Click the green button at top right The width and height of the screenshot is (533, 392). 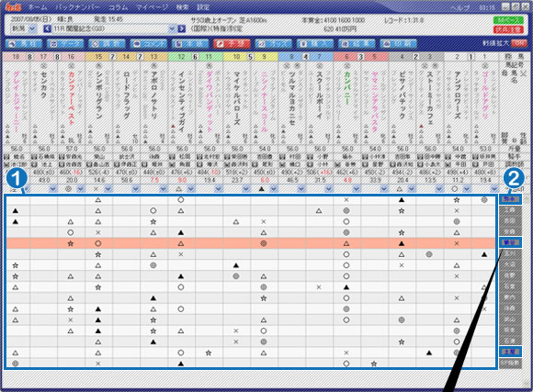click(x=508, y=20)
